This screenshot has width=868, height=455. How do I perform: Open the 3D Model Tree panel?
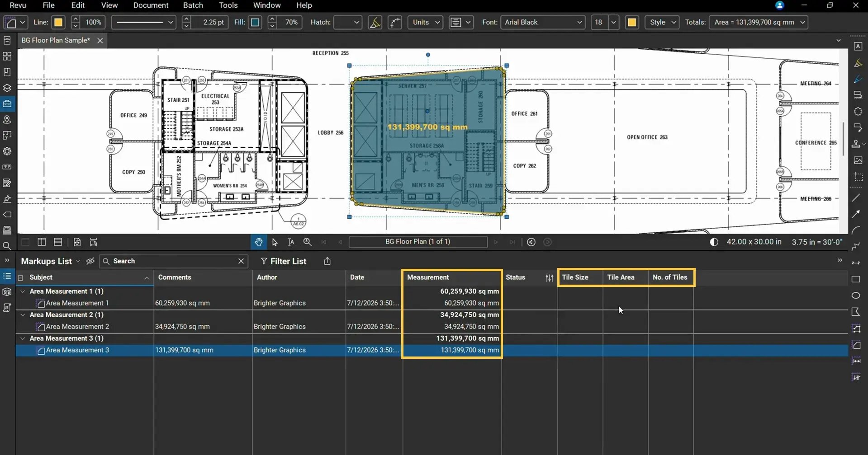(7, 292)
